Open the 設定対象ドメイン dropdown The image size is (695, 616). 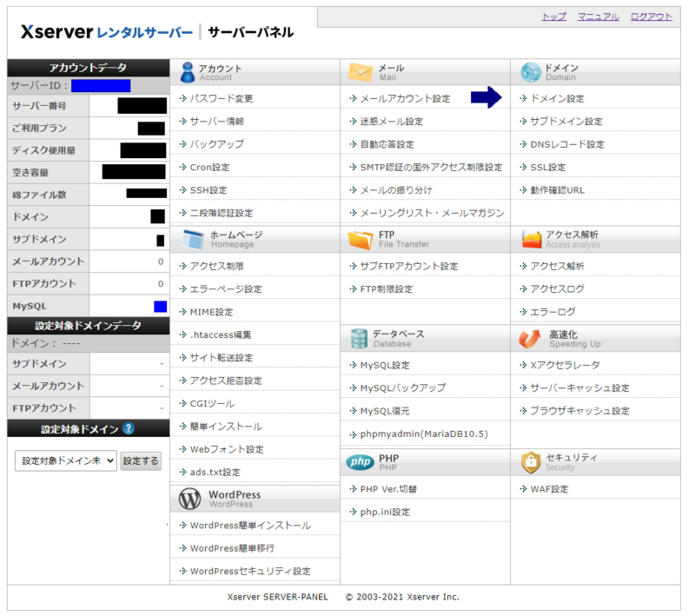click(x=66, y=460)
